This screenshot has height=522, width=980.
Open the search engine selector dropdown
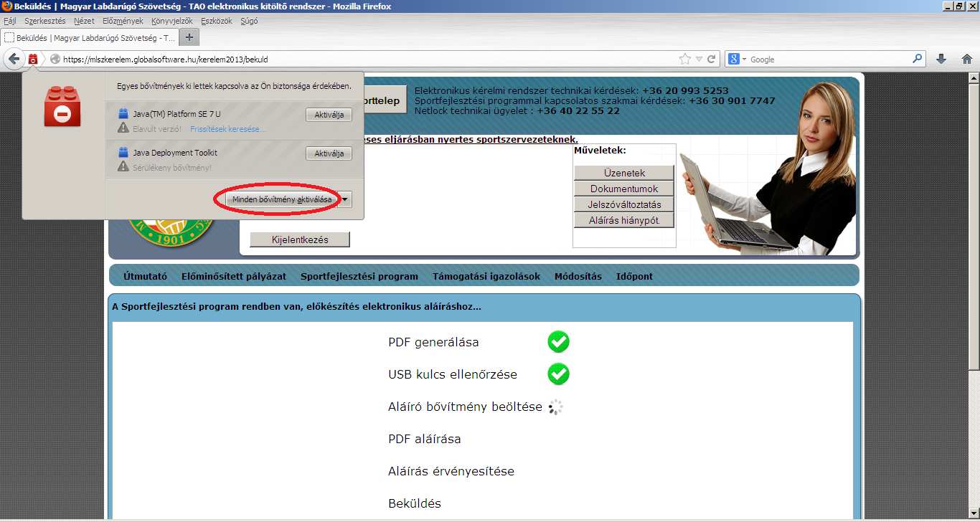click(744, 60)
